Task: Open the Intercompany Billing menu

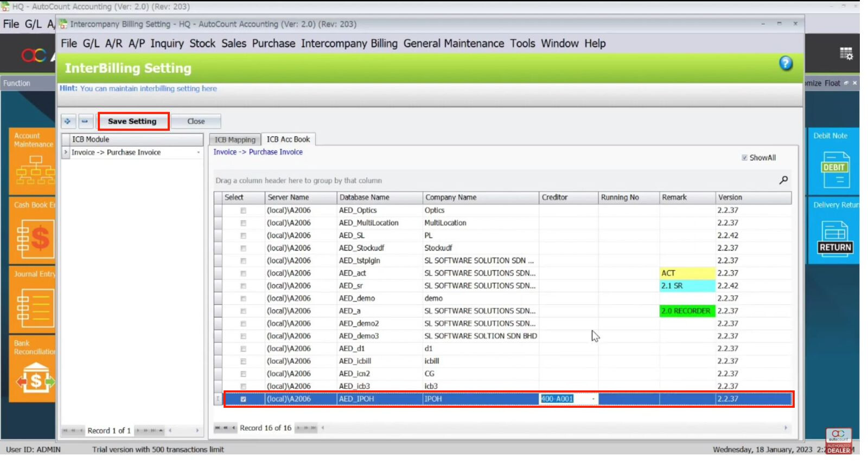Action: [x=349, y=43]
